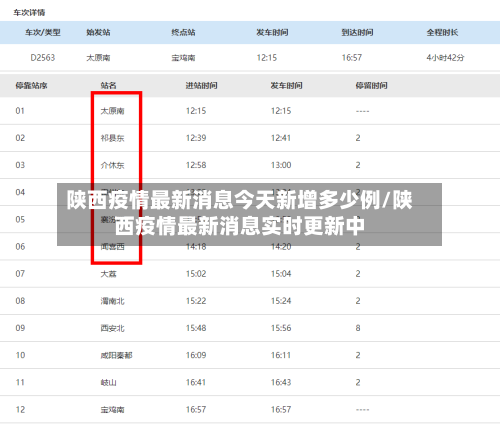This screenshot has width=500, height=430.
Task: Click '宝鸡南' under 终点站 header
Action: pyautogui.click(x=183, y=58)
